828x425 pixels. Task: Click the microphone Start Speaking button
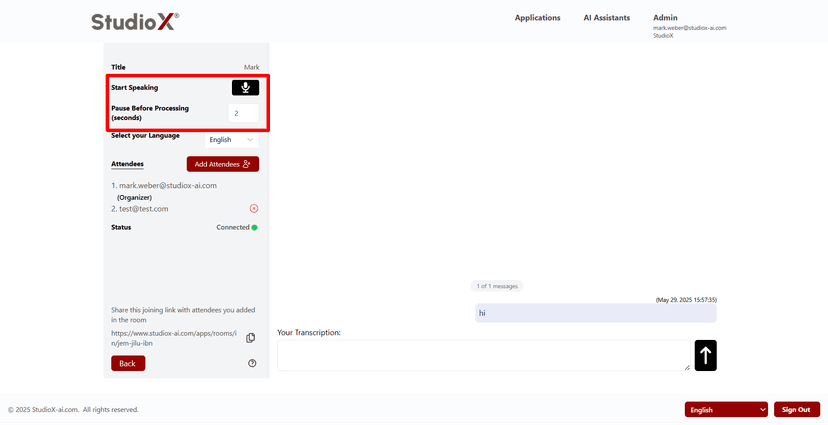tap(245, 88)
